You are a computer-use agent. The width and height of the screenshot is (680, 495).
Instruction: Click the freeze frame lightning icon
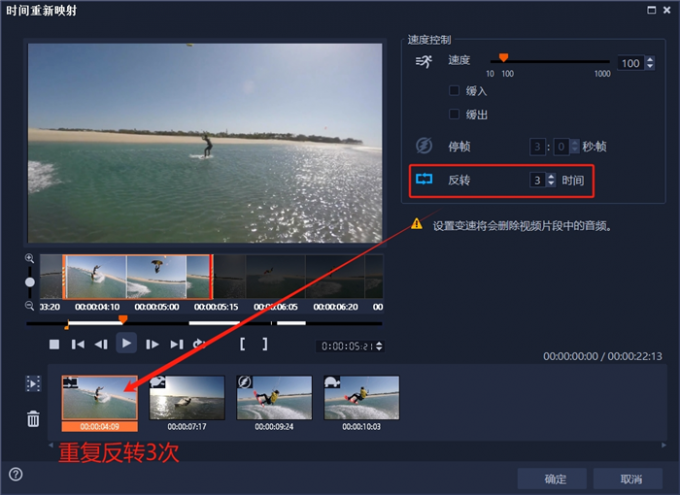tap(424, 146)
